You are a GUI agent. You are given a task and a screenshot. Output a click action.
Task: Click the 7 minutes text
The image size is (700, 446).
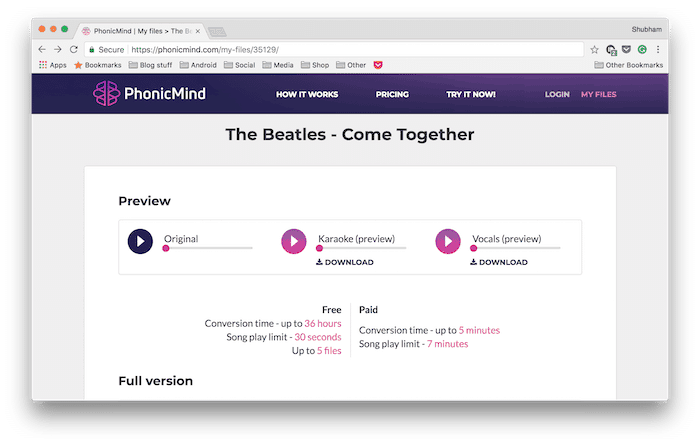pyautogui.click(x=448, y=344)
